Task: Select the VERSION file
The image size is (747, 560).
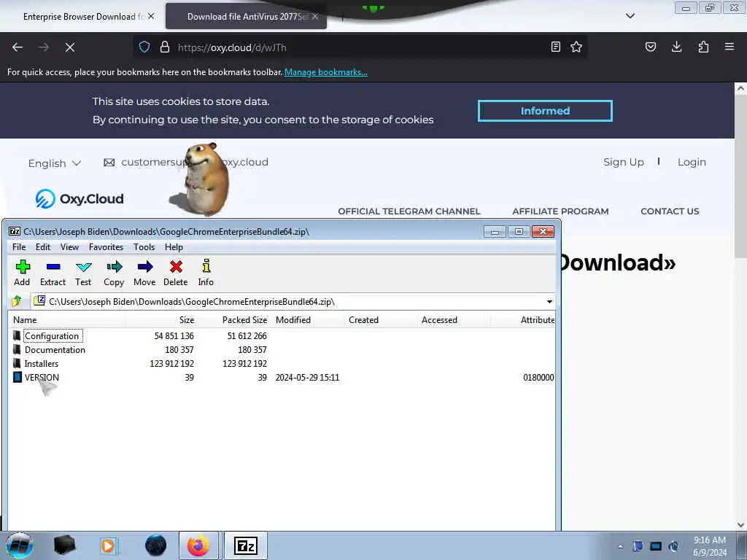Action: click(x=42, y=377)
